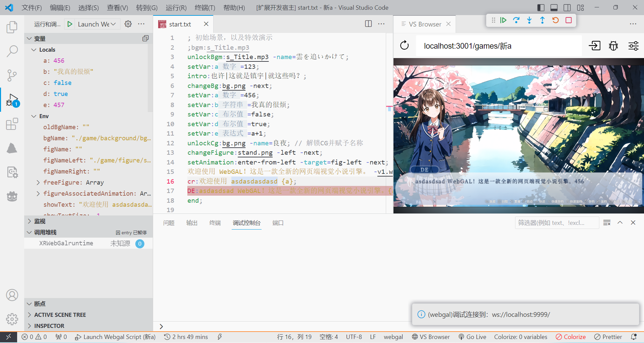Collapse the 变量 section
Viewport: 644px width, 343px height.
(29, 39)
